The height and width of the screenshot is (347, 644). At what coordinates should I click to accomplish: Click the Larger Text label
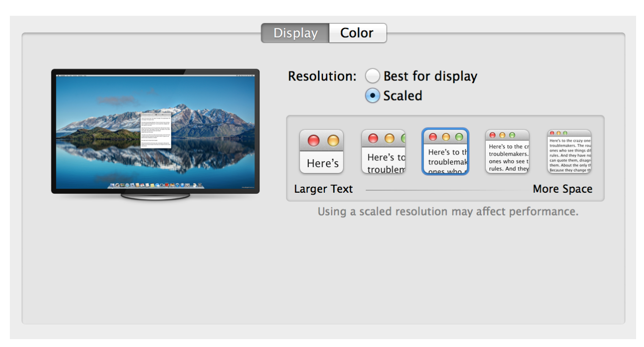tap(323, 189)
